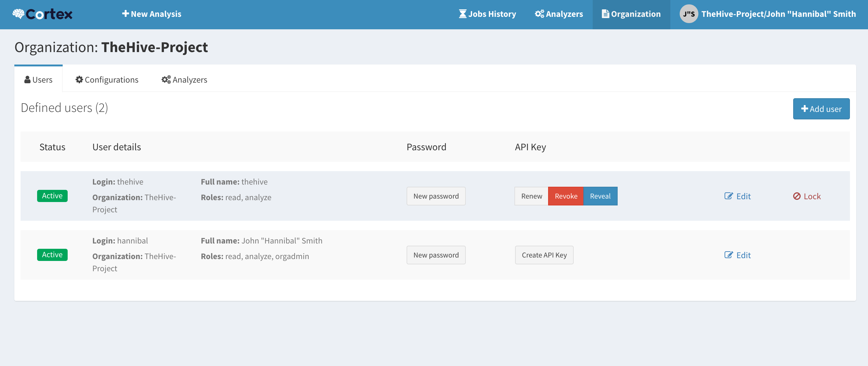Open the TheHive-Project/John "Hannibal" Smith user menu
The width and height of the screenshot is (868, 366).
pos(768,14)
